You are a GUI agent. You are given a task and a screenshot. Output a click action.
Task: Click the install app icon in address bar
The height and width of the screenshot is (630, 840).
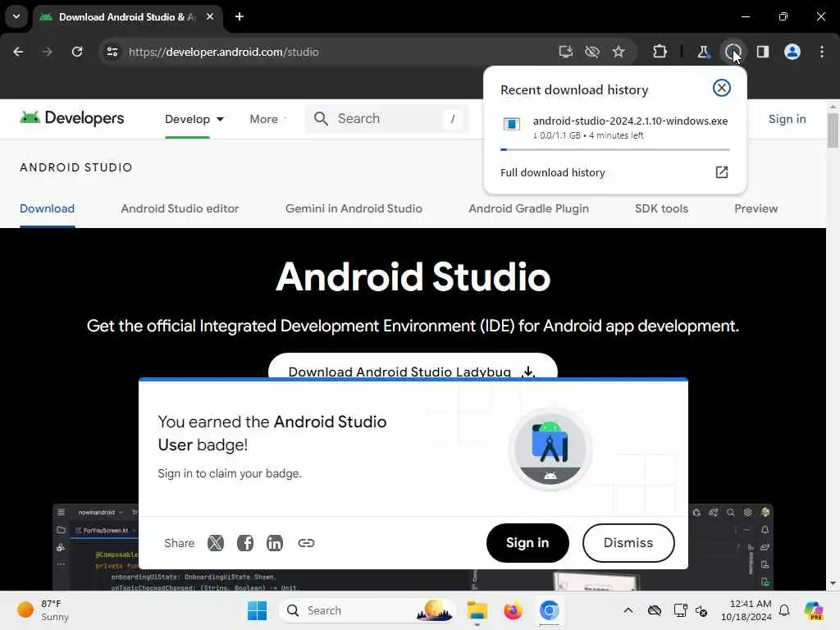[x=566, y=52]
